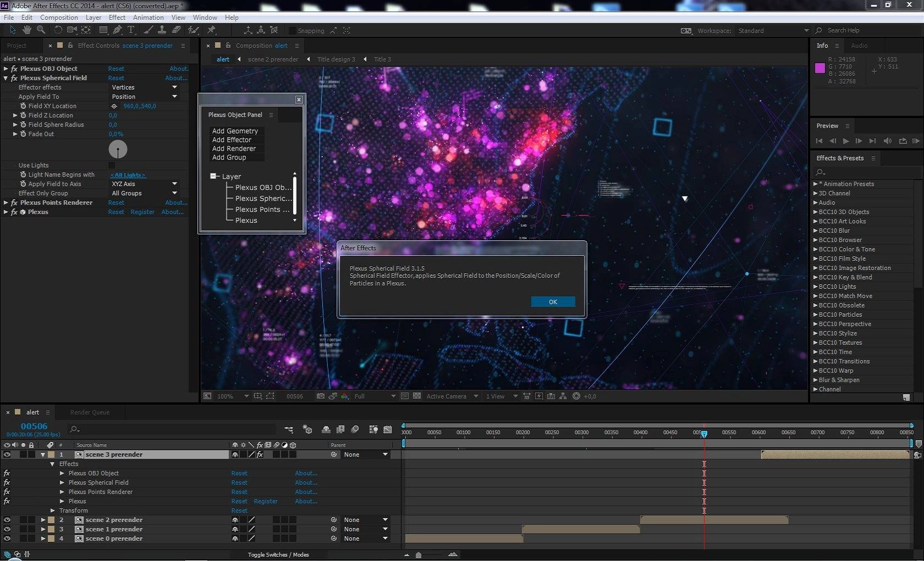Screen dimensions: 924x561
Task: Reset Plexus Spherical Field in Effect Controls
Action: (x=116, y=78)
